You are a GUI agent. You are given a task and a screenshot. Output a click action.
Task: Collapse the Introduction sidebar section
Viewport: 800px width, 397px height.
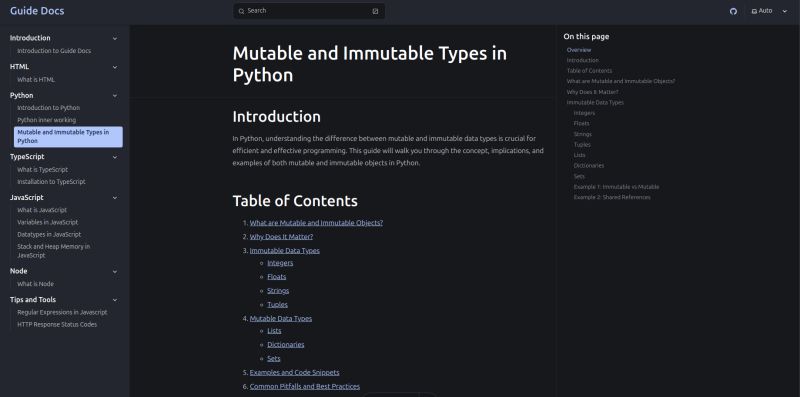click(x=115, y=38)
